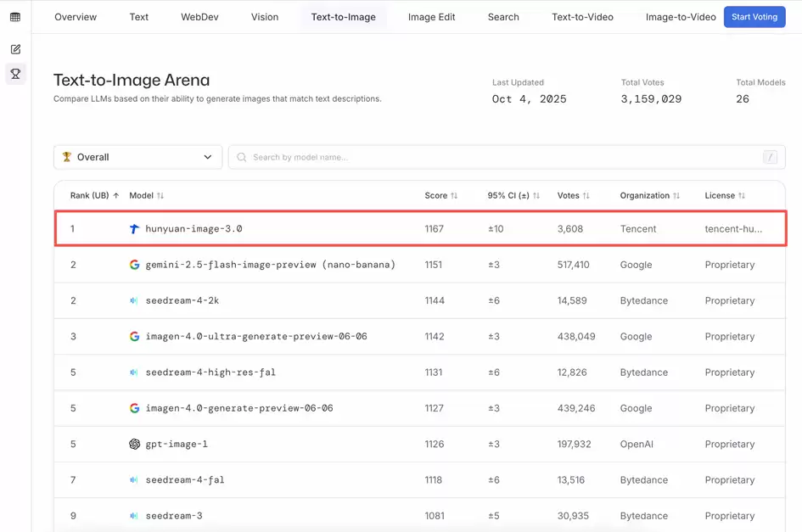The image size is (802, 532).
Task: Toggle sort order on Organization column
Action: click(676, 196)
